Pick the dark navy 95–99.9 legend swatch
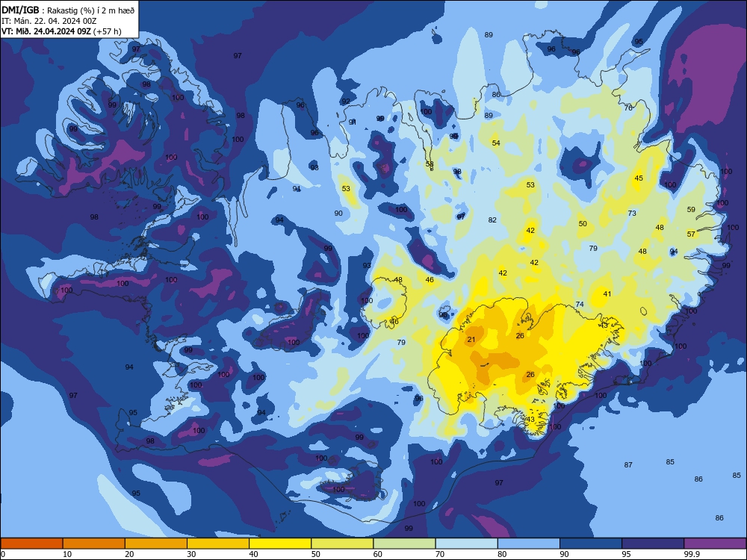 pos(653,544)
